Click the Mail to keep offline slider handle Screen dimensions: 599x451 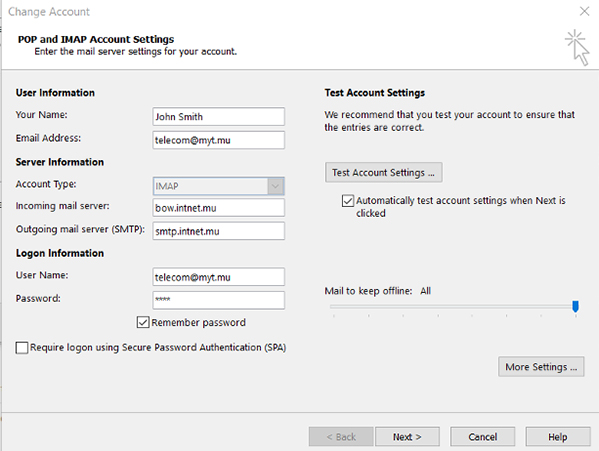tap(575, 306)
